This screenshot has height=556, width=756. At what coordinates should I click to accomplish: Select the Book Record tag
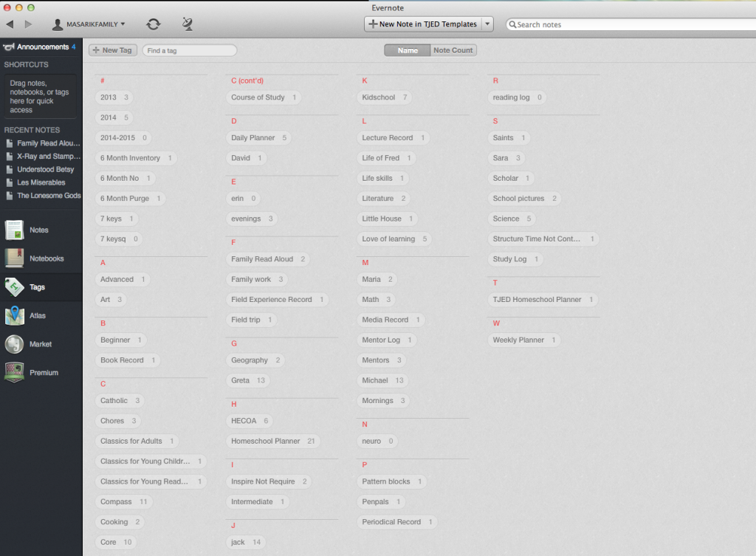pyautogui.click(x=128, y=360)
